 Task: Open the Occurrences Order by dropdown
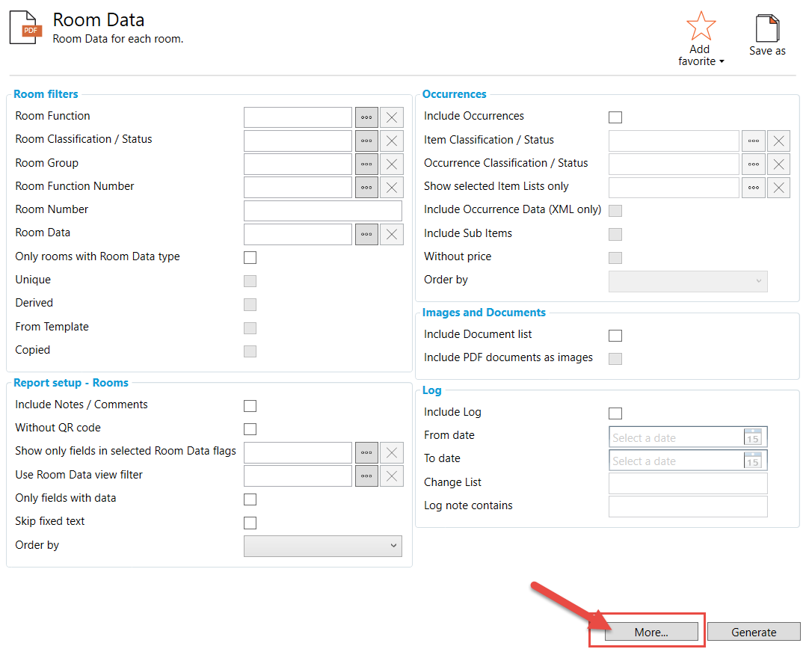coord(688,281)
